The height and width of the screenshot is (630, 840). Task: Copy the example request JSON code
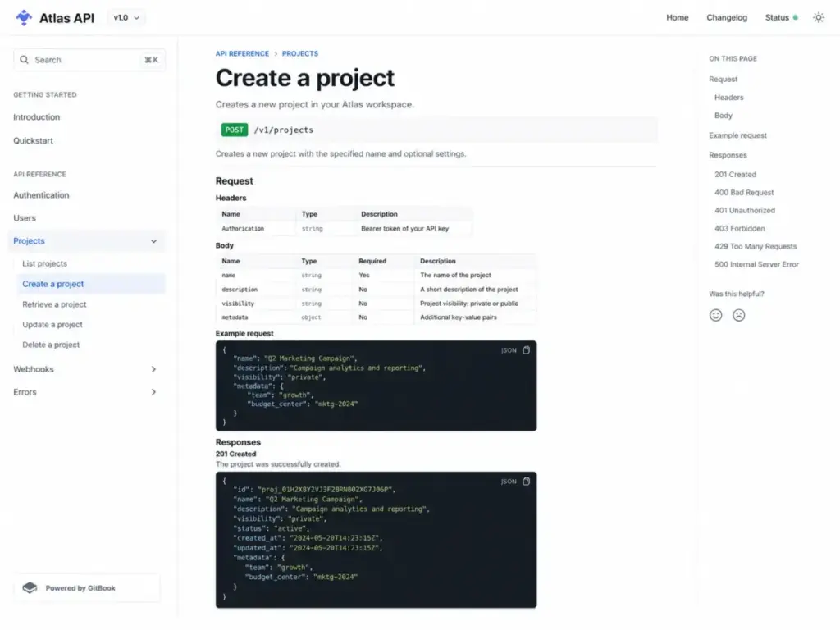coord(526,349)
